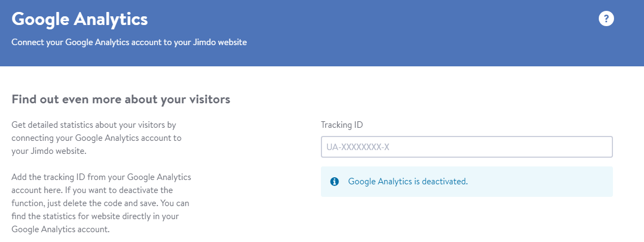Viewport: 644px width, 242px height.
Task: Click the UA-XXXXXXXX-X placeholder text
Action: [358, 147]
